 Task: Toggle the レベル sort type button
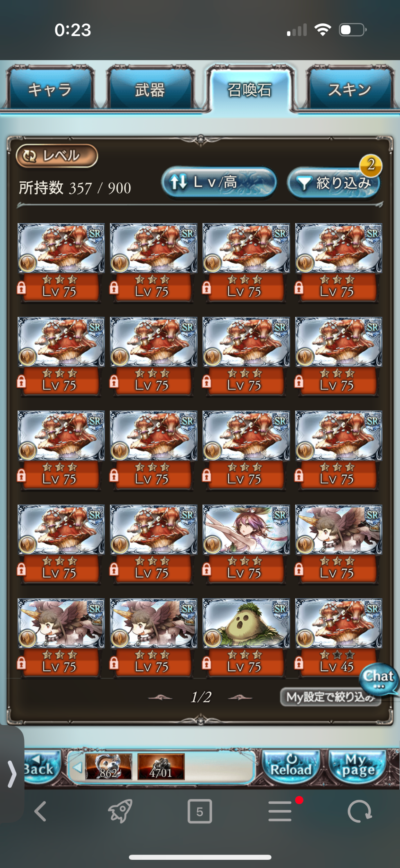(57, 156)
